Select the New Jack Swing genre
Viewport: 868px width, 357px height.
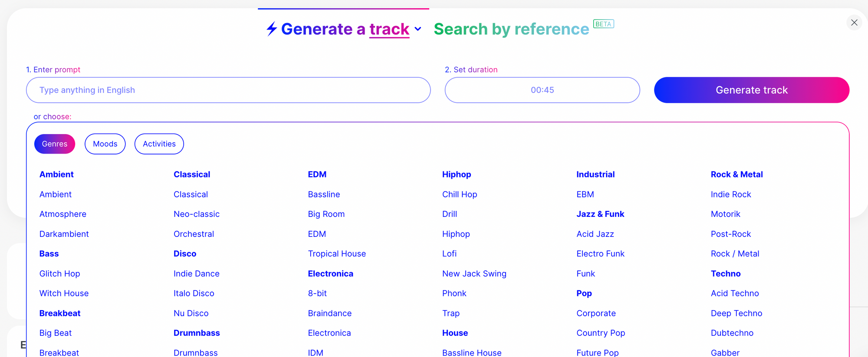(474, 274)
